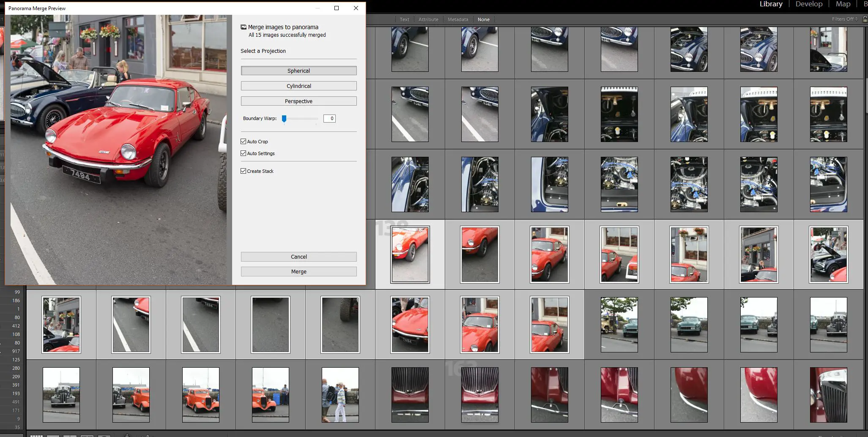The image size is (868, 437).
Task: Click the Boundary Warp slider handle
Action: pyautogui.click(x=284, y=119)
